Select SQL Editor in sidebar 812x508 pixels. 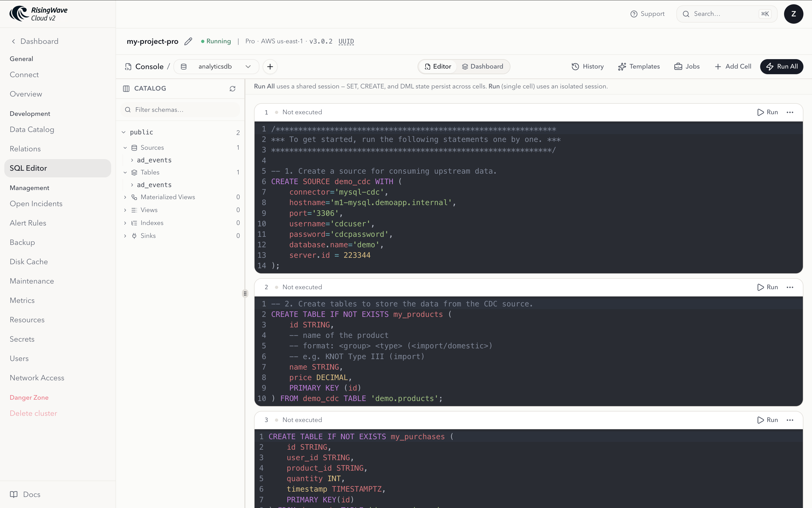point(58,168)
